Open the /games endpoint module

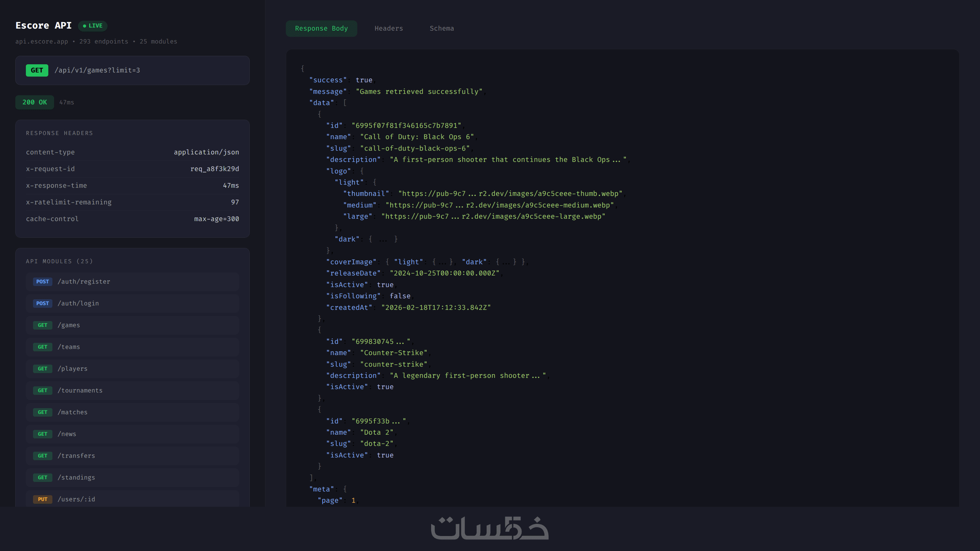point(132,325)
